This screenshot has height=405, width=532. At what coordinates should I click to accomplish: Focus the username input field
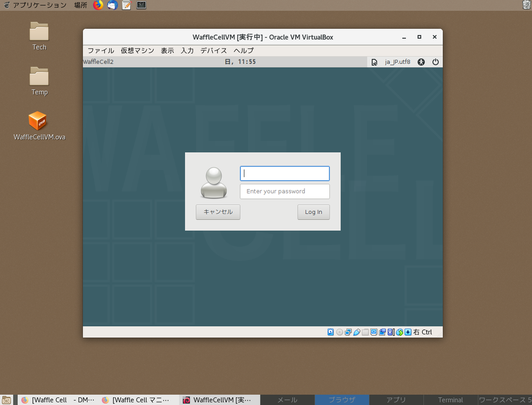pos(285,174)
